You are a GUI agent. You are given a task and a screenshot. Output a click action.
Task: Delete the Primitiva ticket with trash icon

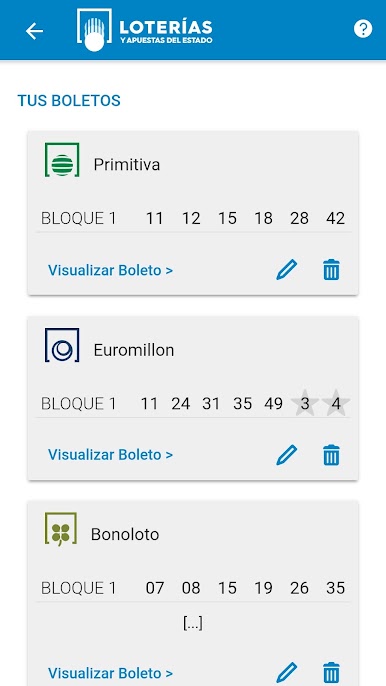(x=331, y=270)
